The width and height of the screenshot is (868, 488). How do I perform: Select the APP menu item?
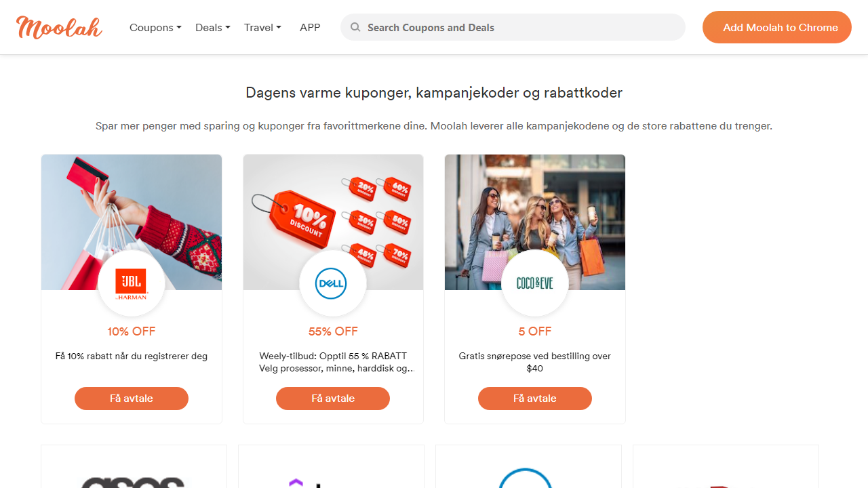(x=310, y=27)
